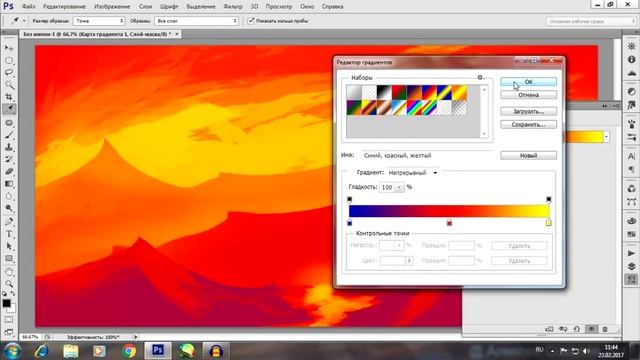Screen dimensions: 640x360
Task: Open the gradient presets gear menu
Action: [480, 77]
